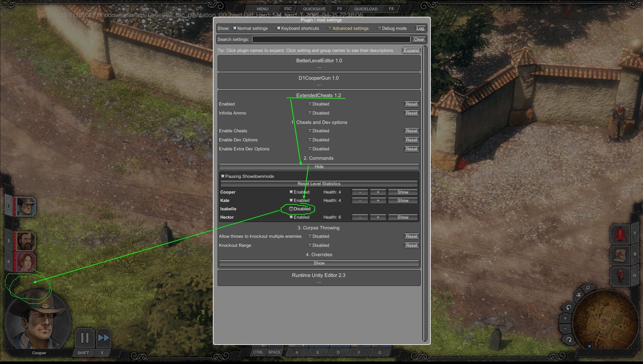Click Show button in Cooper's row
Screen dimensions: 643x364
pos(403,192)
